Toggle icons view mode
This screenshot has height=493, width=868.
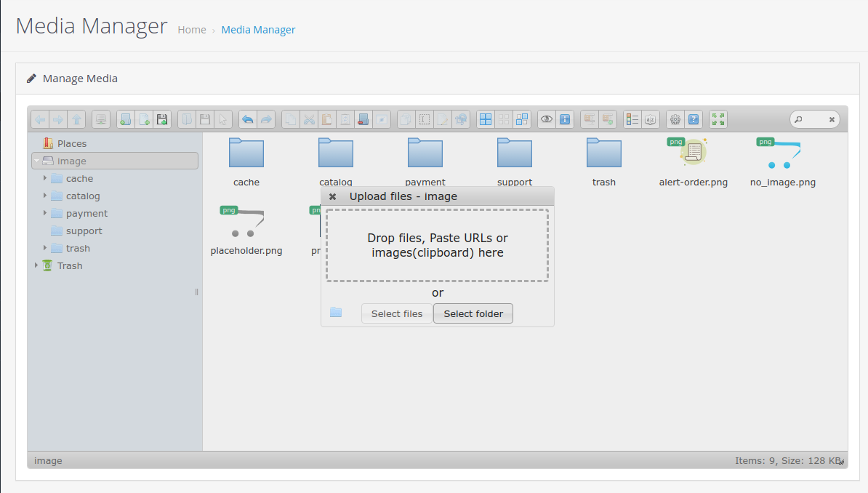pos(485,119)
